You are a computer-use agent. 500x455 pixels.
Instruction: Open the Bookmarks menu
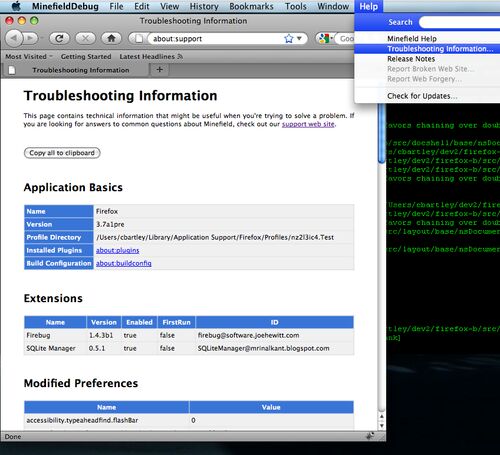click(x=251, y=6)
